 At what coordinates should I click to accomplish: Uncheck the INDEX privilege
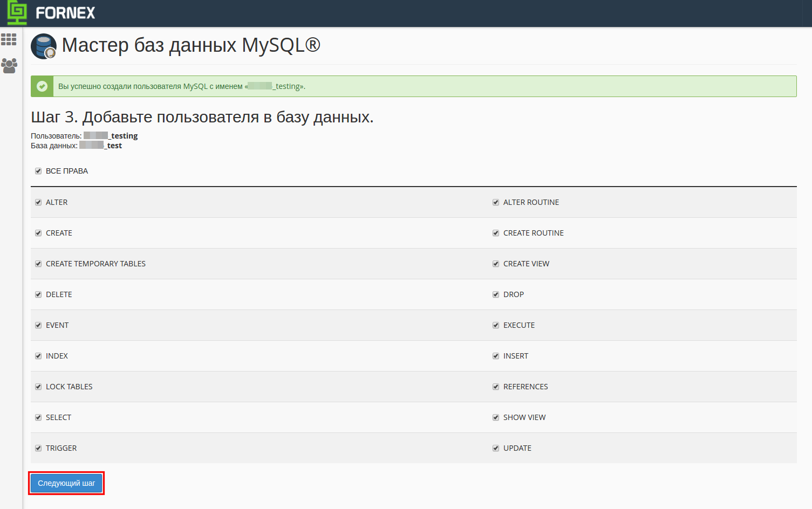38,356
